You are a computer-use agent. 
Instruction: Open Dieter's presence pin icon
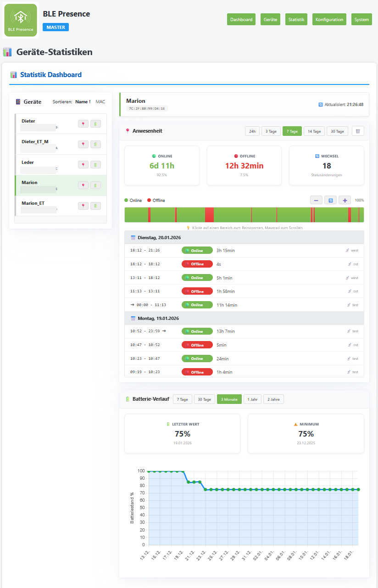coord(83,124)
